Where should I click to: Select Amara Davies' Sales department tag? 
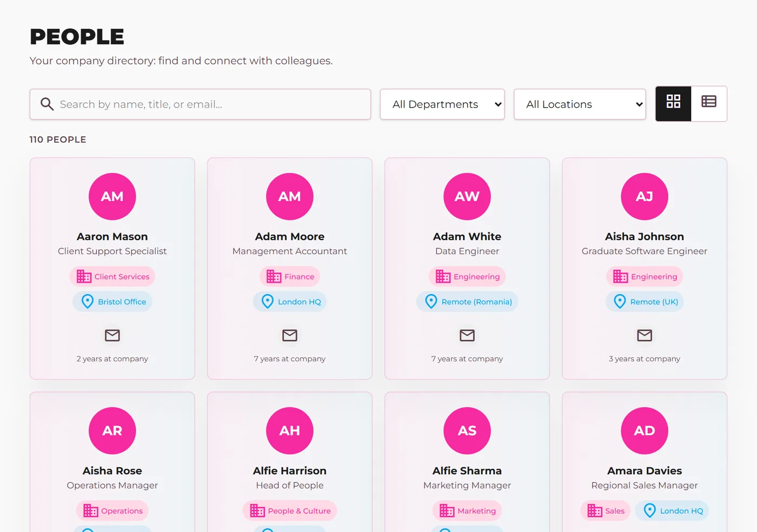(606, 511)
